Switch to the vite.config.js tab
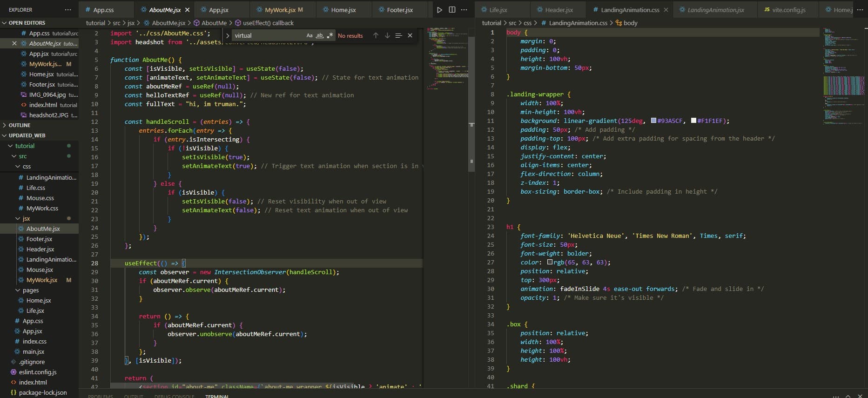 [x=788, y=9]
